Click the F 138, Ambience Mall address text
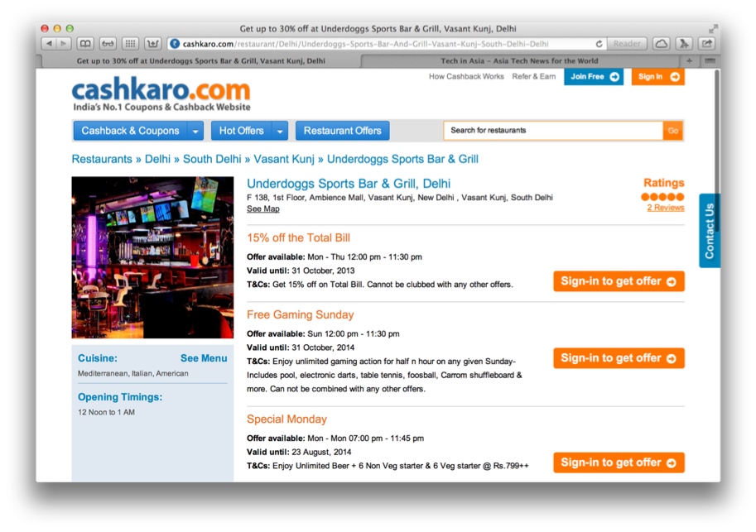This screenshot has height=532, width=756. click(x=400, y=198)
